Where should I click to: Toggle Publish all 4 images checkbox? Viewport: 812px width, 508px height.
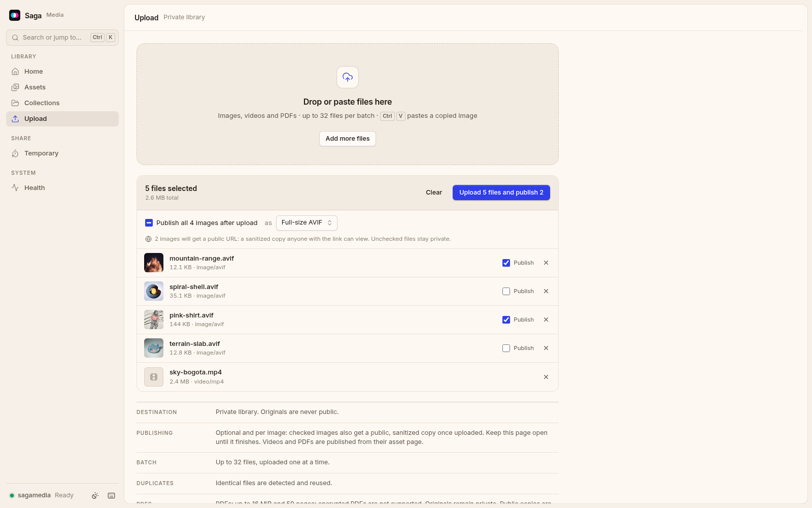point(149,223)
